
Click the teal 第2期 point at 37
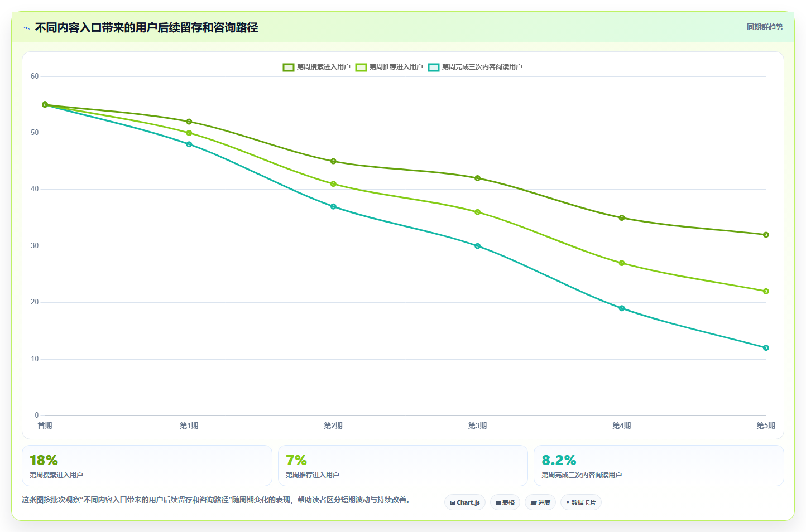(x=333, y=206)
